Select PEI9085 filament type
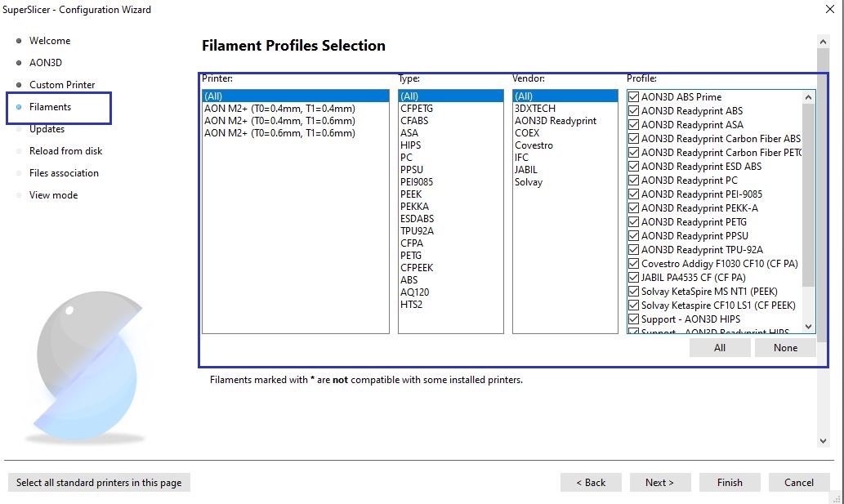Image resolution: width=844 pixels, height=504 pixels. (x=450, y=182)
